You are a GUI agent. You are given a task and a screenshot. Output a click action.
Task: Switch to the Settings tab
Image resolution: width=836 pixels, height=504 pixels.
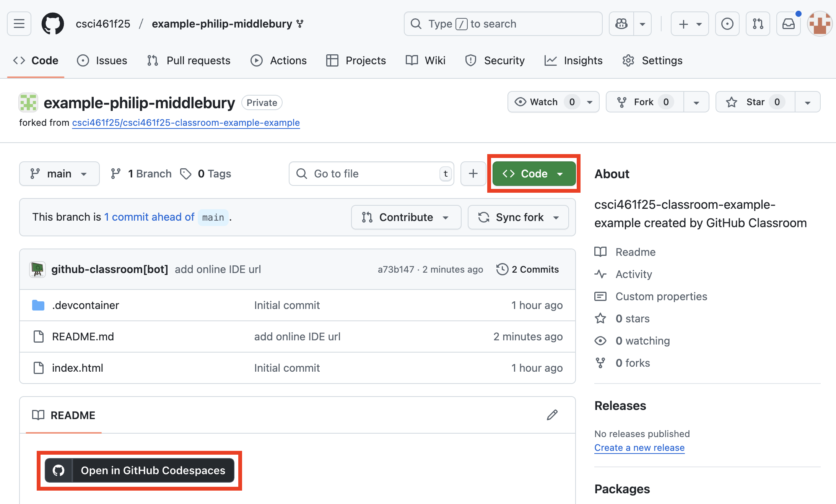pyautogui.click(x=652, y=60)
